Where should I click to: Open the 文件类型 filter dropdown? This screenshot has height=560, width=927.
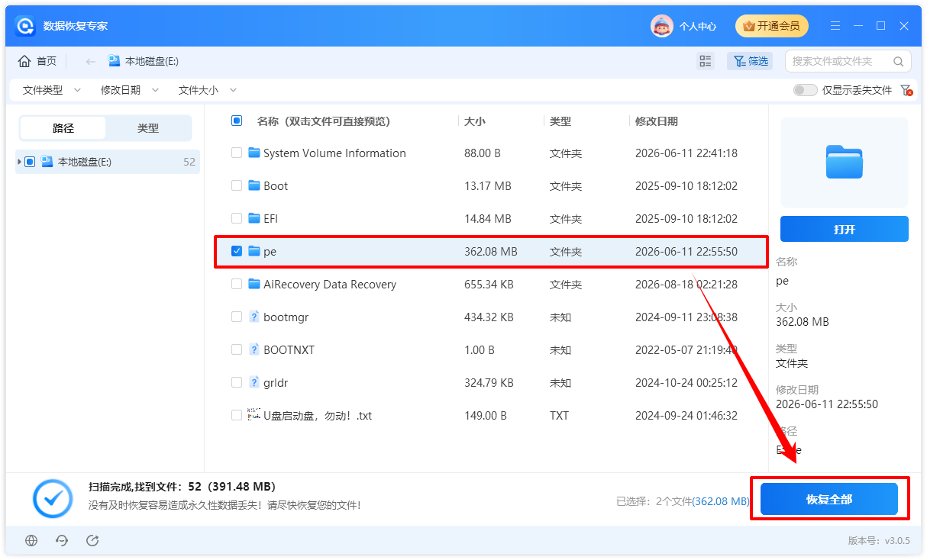(x=52, y=90)
